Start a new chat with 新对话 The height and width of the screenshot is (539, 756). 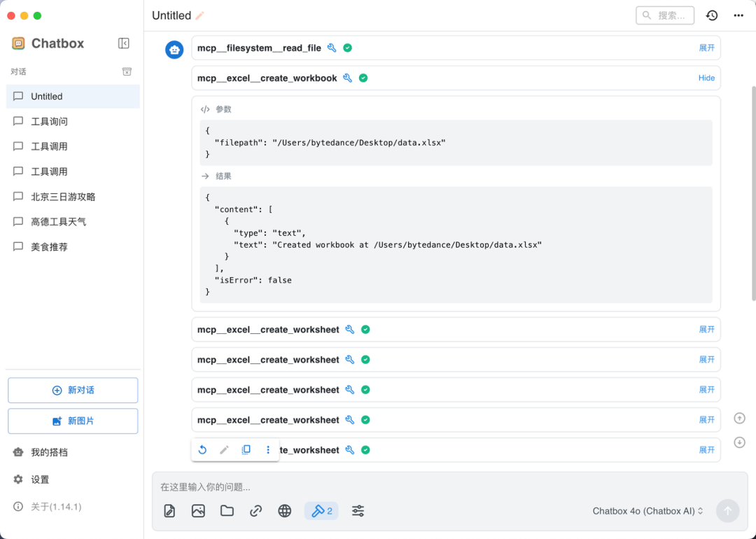(73, 391)
